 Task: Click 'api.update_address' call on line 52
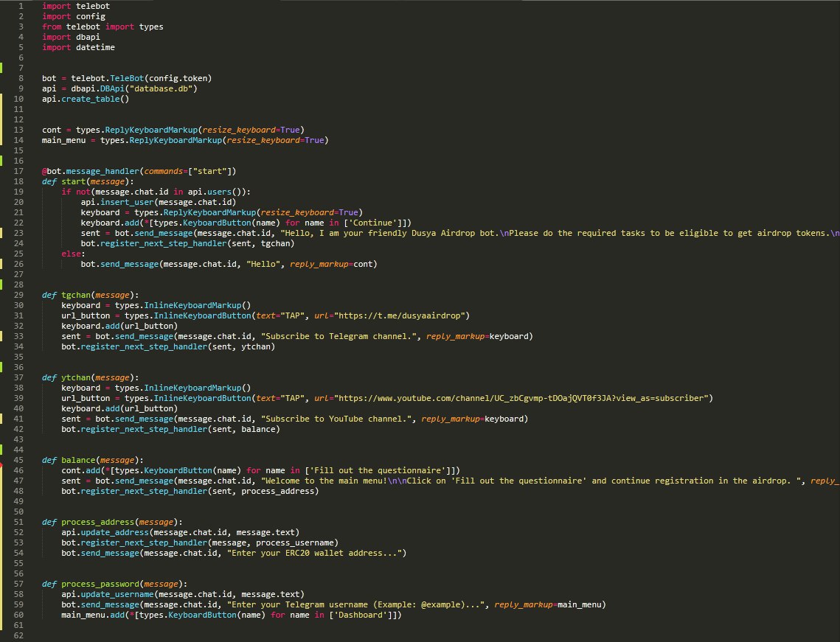pyautogui.click(x=105, y=532)
